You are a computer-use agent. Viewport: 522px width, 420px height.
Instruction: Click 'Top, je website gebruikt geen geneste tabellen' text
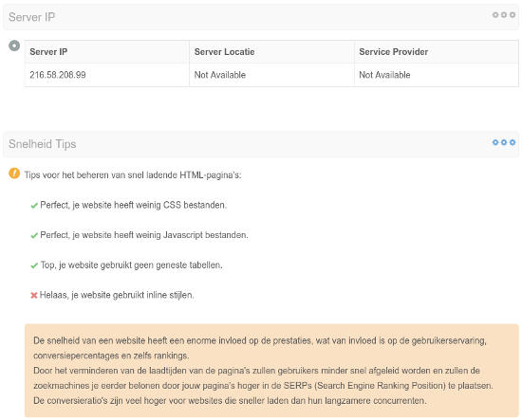[132, 265]
